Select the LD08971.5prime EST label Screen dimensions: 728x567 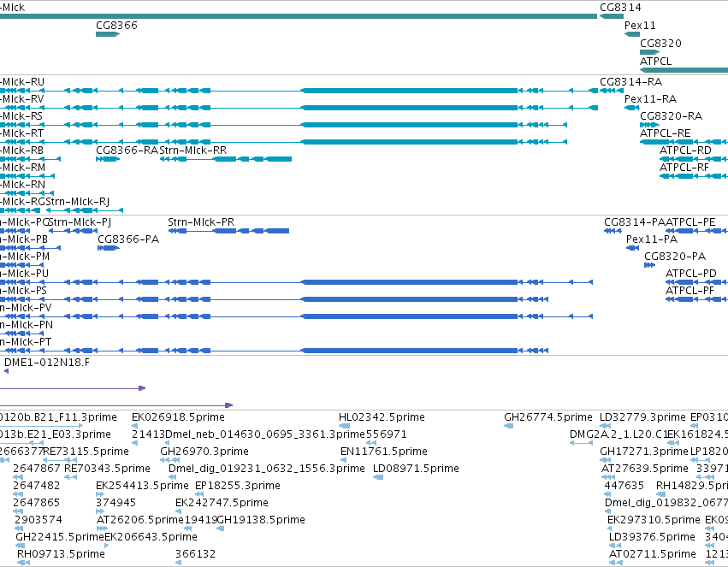416,469
